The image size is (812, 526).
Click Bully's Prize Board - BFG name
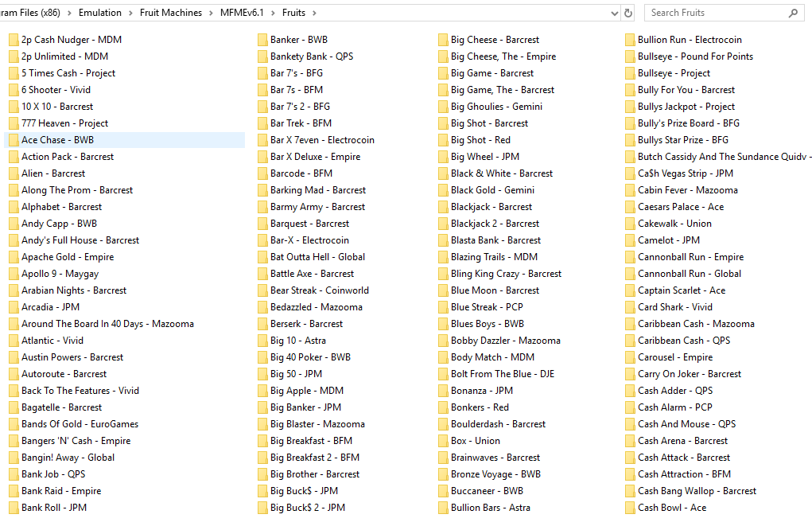click(x=689, y=123)
